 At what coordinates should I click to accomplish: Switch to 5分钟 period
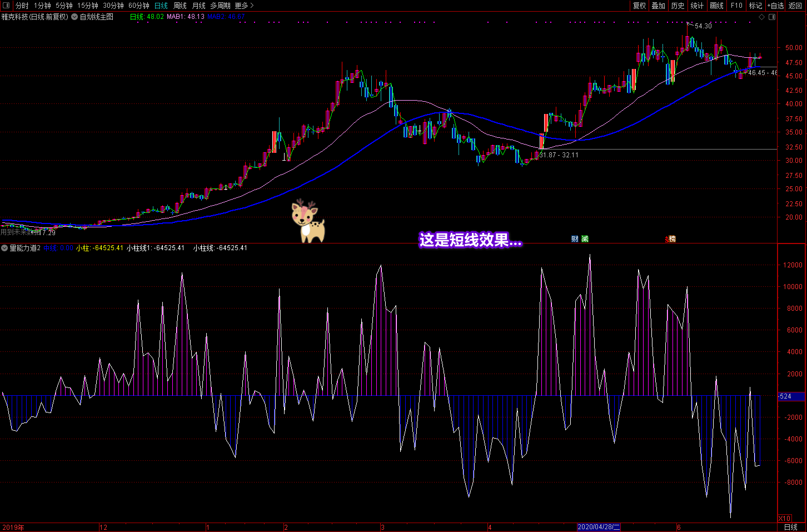point(64,6)
